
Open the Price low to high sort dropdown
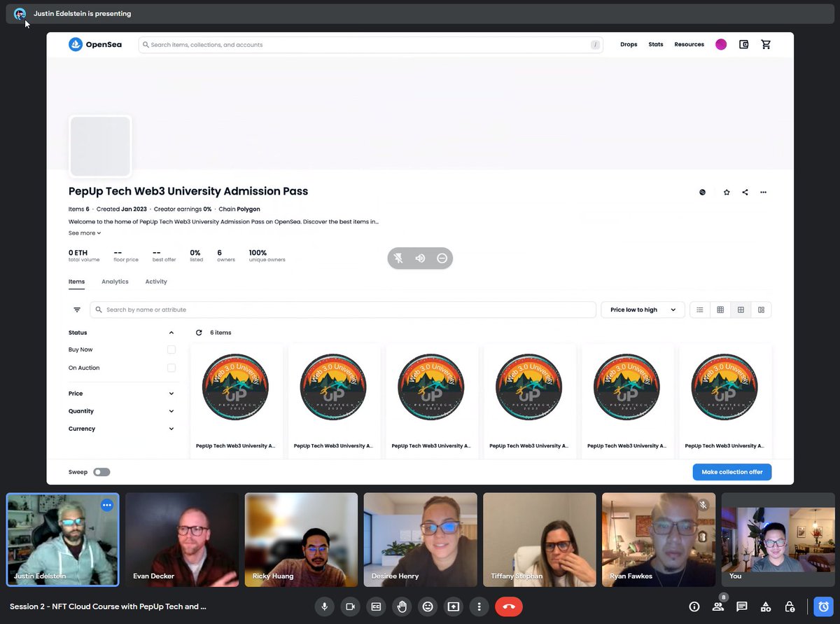click(x=643, y=310)
